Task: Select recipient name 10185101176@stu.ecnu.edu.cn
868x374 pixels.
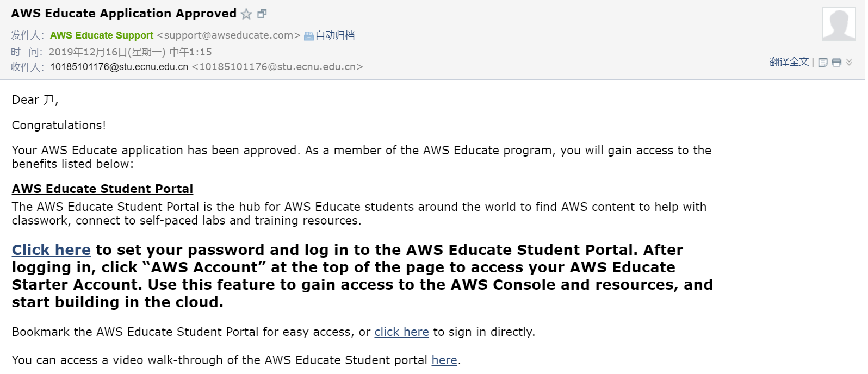Action: (x=119, y=67)
